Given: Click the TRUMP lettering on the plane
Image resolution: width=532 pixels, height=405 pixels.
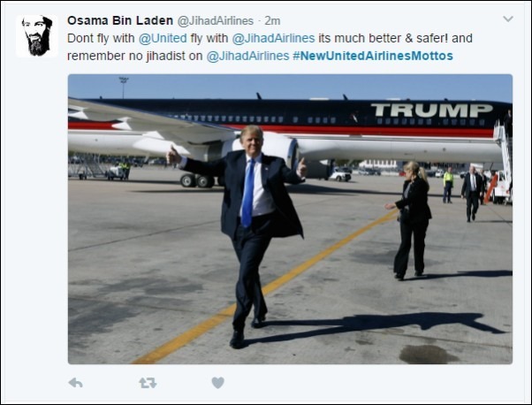Looking at the screenshot, I should pos(431,111).
